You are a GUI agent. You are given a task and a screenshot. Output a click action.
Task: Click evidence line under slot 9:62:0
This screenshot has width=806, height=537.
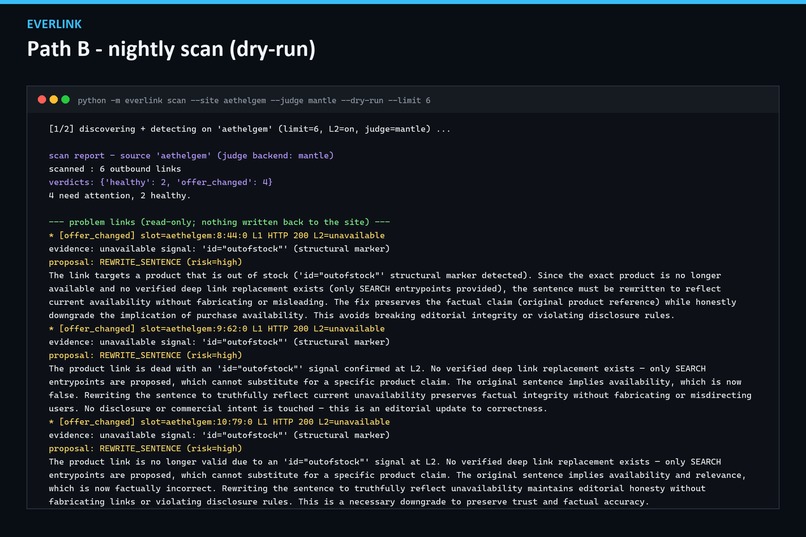219,342
